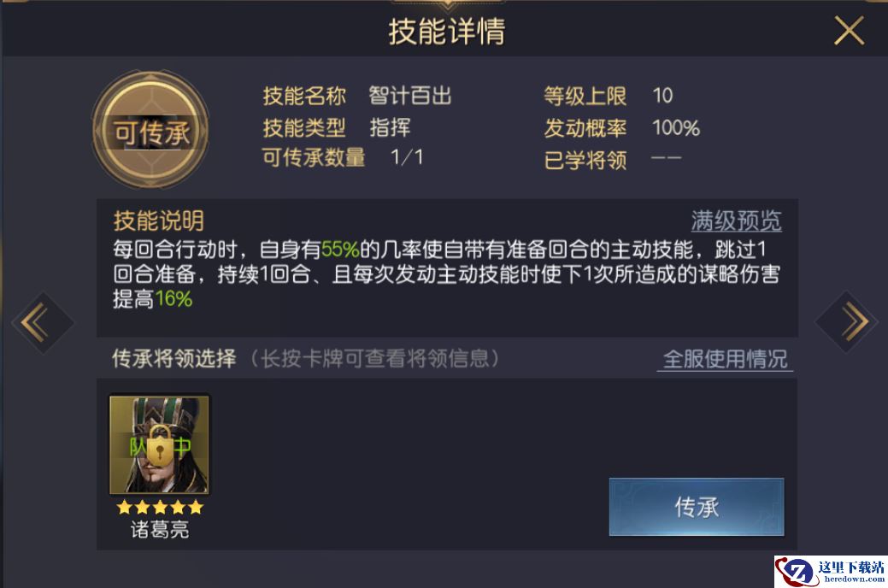
Task: Close the 技能详情 dialog with the X
Action: click(849, 30)
